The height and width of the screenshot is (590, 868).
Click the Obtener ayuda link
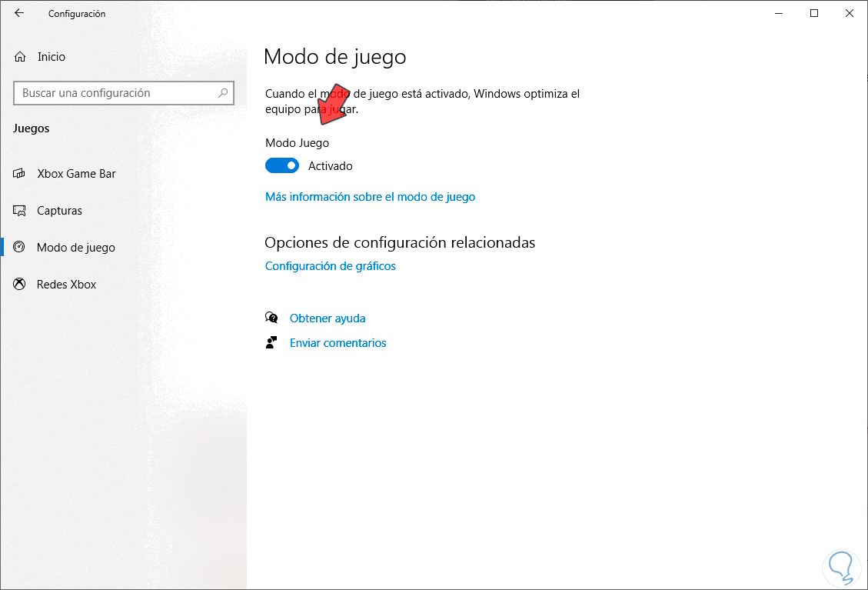click(328, 318)
